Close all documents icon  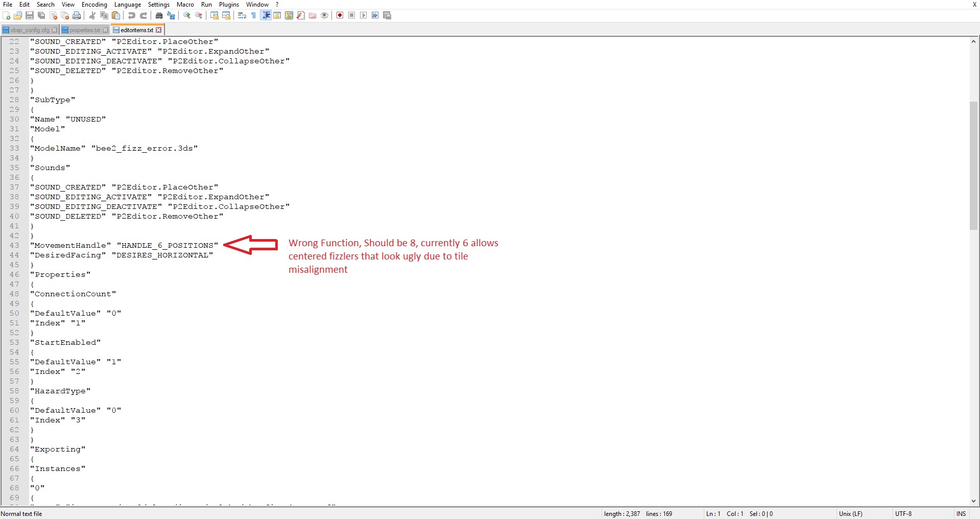click(65, 15)
